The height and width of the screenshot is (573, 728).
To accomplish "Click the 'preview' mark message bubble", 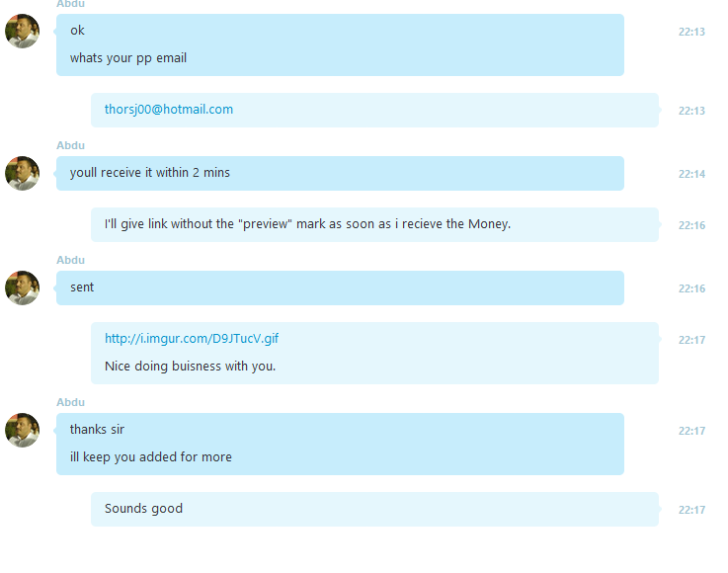I will (374, 224).
